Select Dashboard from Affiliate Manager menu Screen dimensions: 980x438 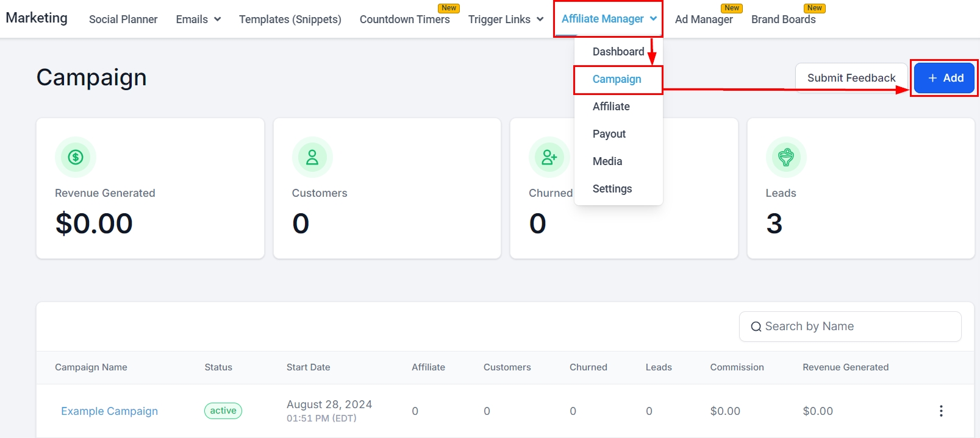618,52
